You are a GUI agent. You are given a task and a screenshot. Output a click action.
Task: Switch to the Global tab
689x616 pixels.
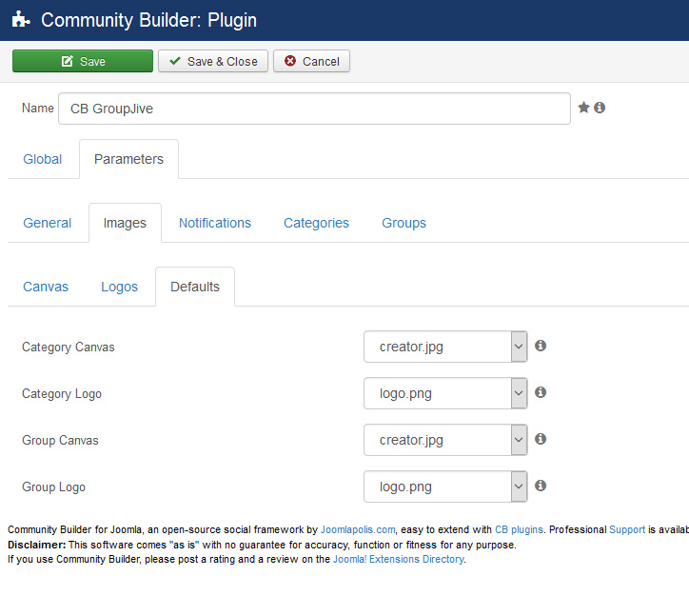(x=43, y=159)
